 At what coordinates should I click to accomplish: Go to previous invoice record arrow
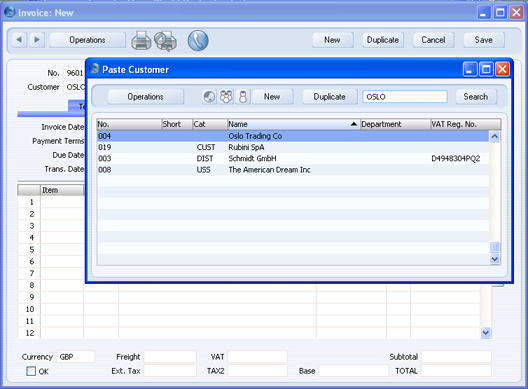coord(19,40)
